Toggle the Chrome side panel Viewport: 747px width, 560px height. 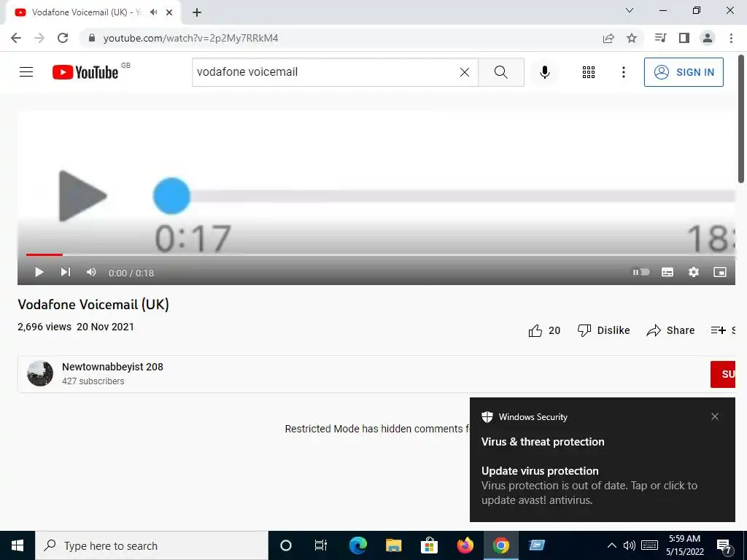pyautogui.click(x=684, y=38)
